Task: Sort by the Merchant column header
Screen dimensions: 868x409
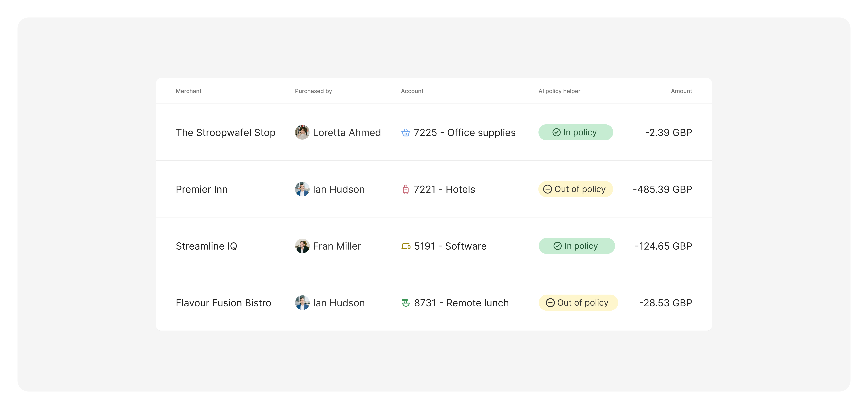Action: [188, 91]
